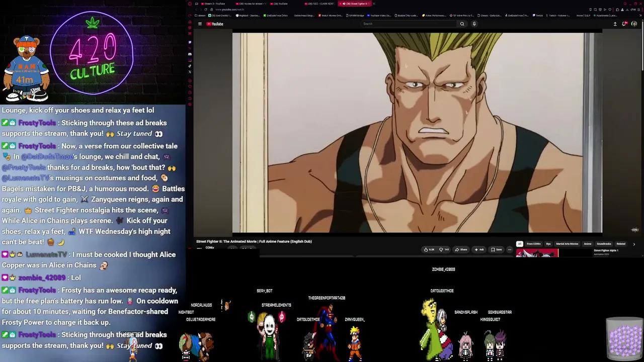Like the Street Fighter II video

tap(429, 249)
